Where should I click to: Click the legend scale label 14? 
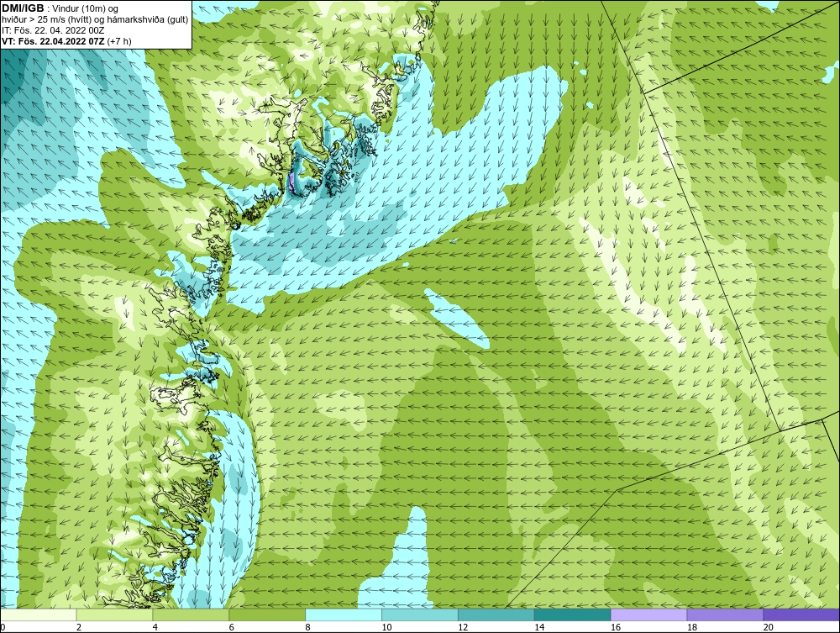[539, 627]
